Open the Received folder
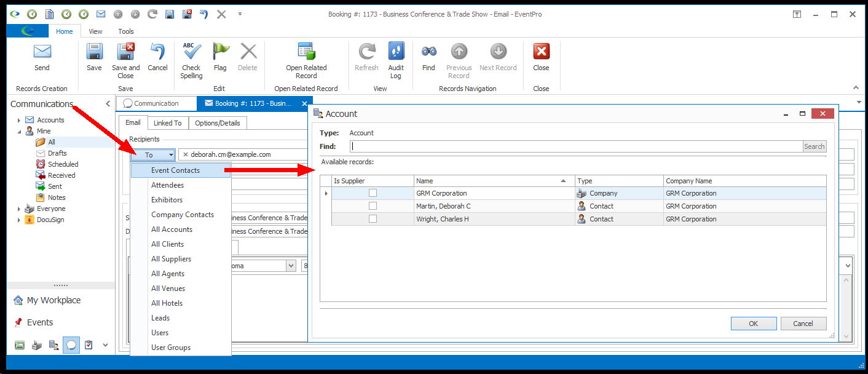Screen dimensions: 868x374 [61, 175]
